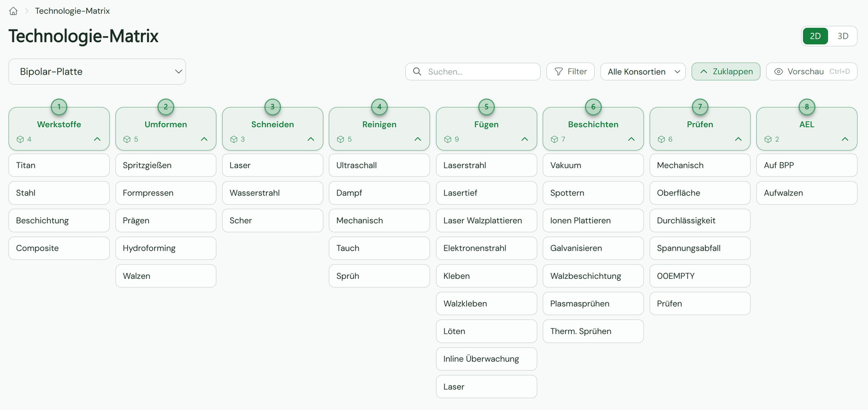
Task: Click step number 8 circle above AEL
Action: pyautogui.click(x=807, y=107)
